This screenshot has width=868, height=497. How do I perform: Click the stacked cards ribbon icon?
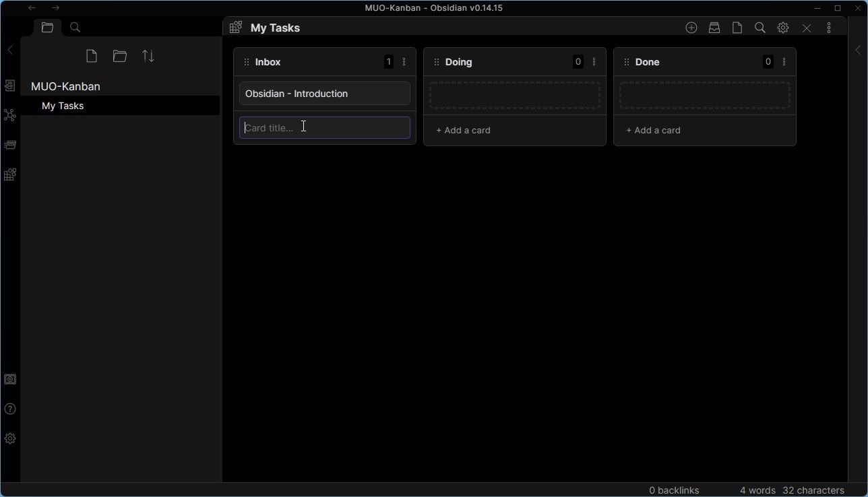coord(10,145)
